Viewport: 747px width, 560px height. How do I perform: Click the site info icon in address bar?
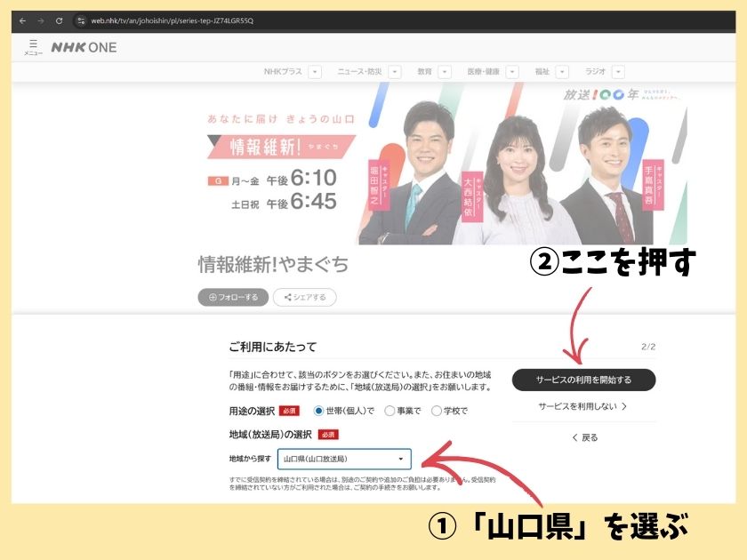coord(80,20)
